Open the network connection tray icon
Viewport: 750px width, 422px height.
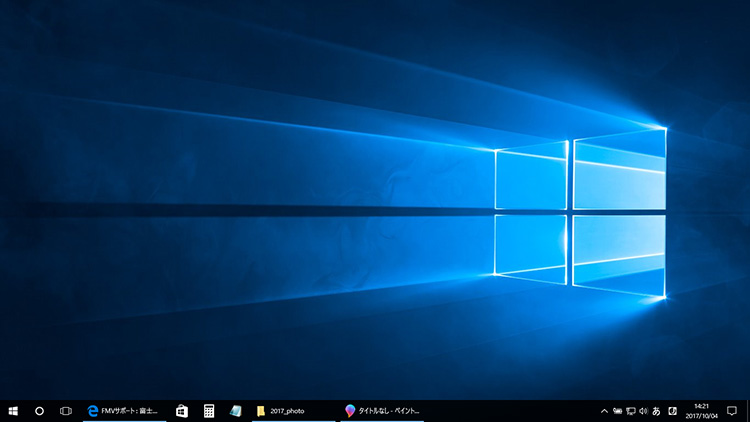coord(631,411)
